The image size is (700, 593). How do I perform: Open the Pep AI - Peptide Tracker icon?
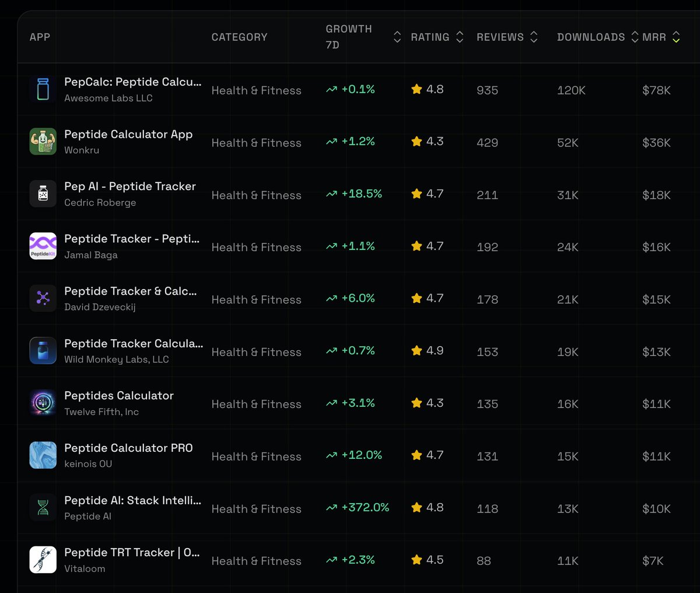pos(43,194)
